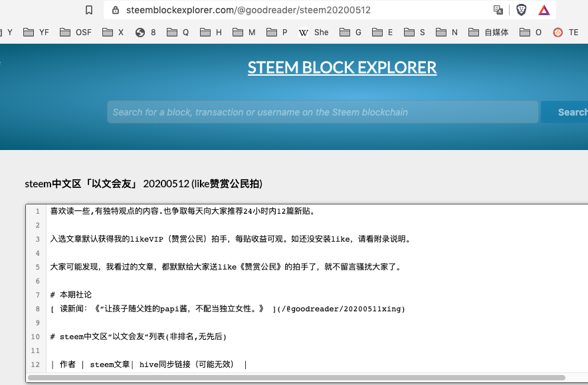Click the Search button
The image size is (588, 385).
coord(564,112)
